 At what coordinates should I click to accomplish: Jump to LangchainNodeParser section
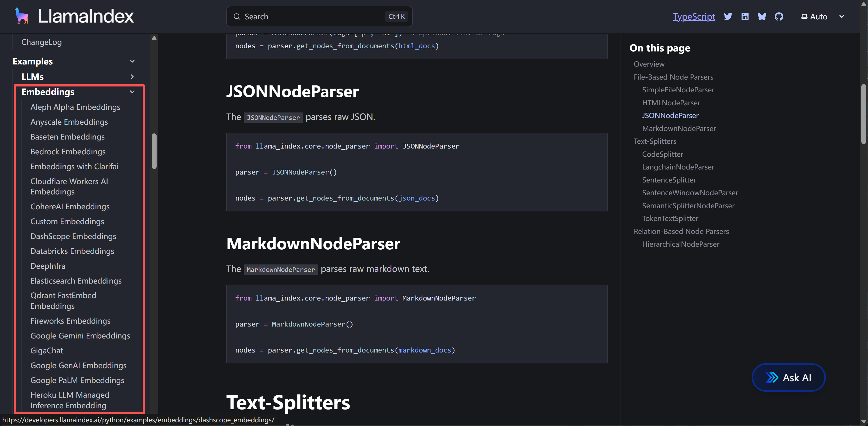[678, 167]
